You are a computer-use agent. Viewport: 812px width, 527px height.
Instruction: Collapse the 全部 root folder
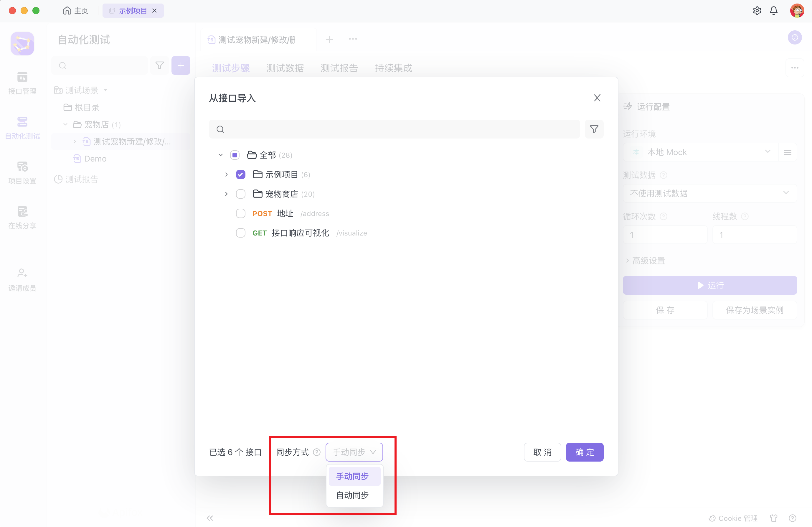pos(220,155)
